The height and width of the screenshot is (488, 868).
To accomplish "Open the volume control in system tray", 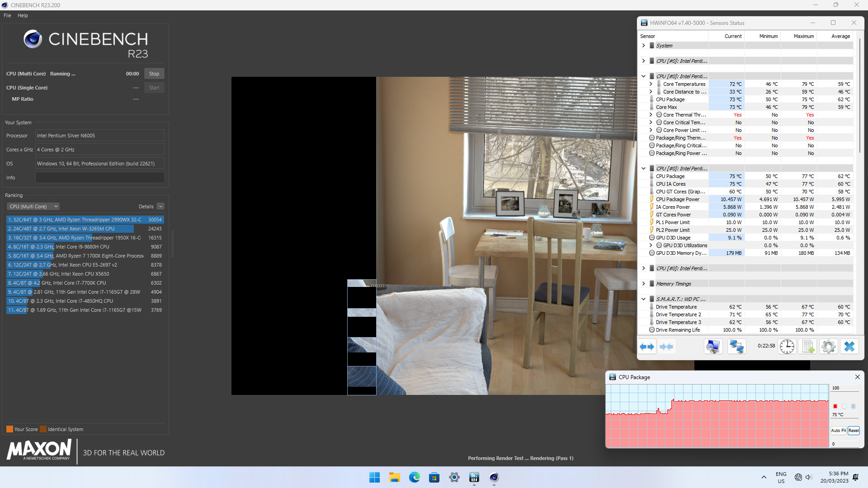I will tap(809, 477).
